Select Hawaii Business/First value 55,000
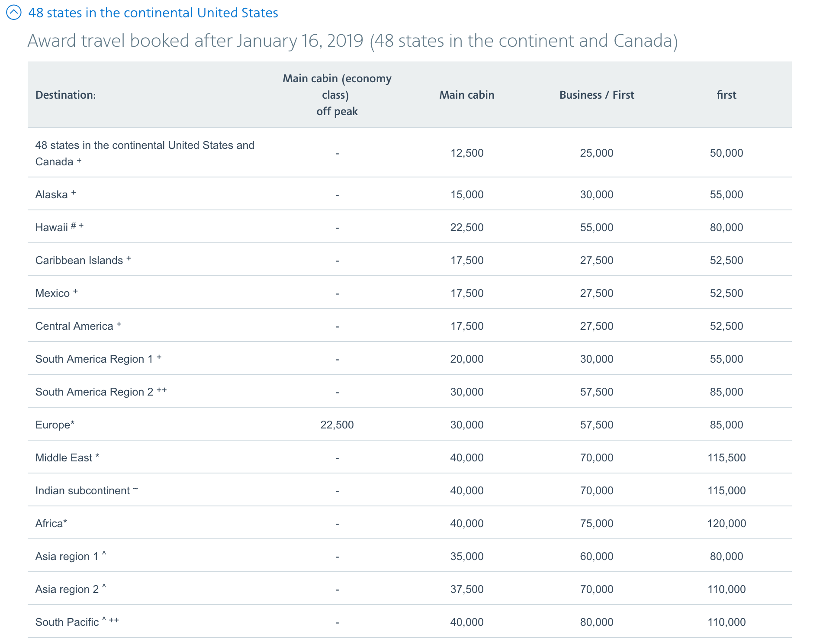Image resolution: width=823 pixels, height=644 pixels. (597, 227)
